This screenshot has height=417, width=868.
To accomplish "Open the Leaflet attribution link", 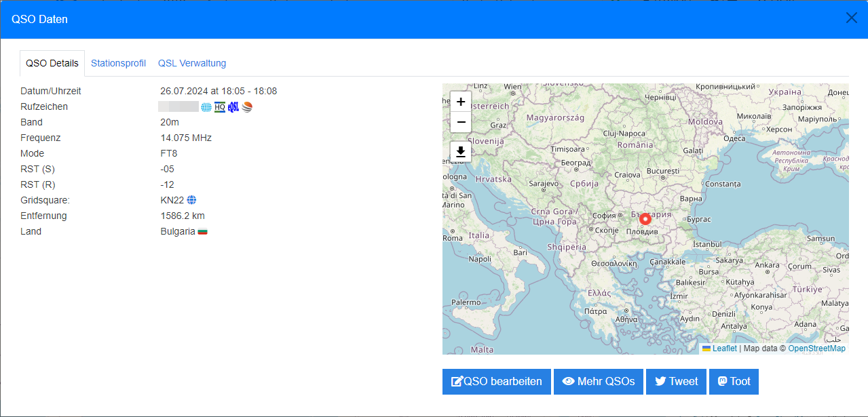I will (x=724, y=349).
